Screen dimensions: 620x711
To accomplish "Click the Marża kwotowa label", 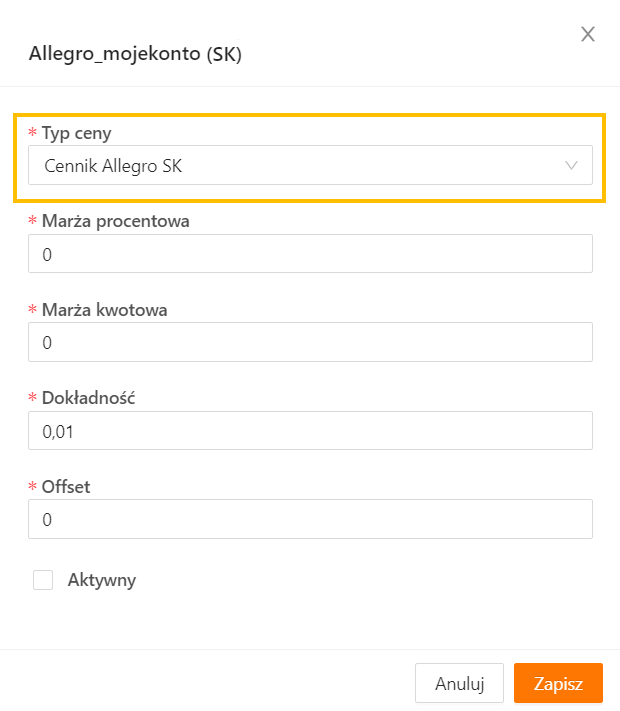I will 104,309.
